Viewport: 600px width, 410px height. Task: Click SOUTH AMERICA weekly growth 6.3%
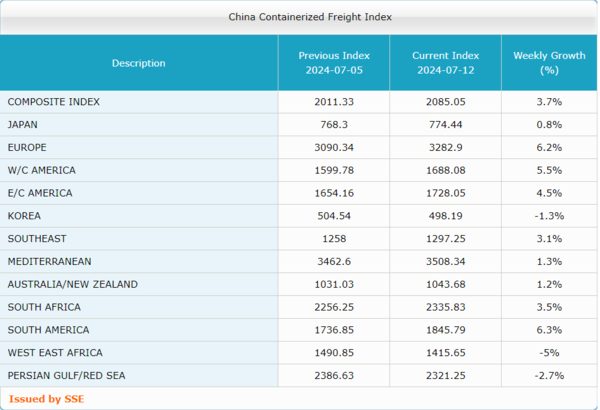click(x=548, y=330)
